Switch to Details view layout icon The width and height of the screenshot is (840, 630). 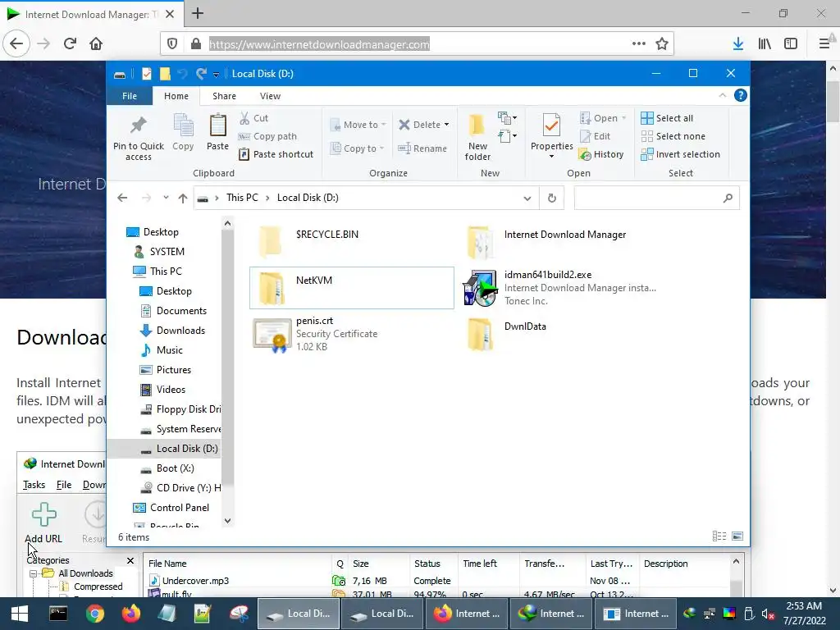719,536
